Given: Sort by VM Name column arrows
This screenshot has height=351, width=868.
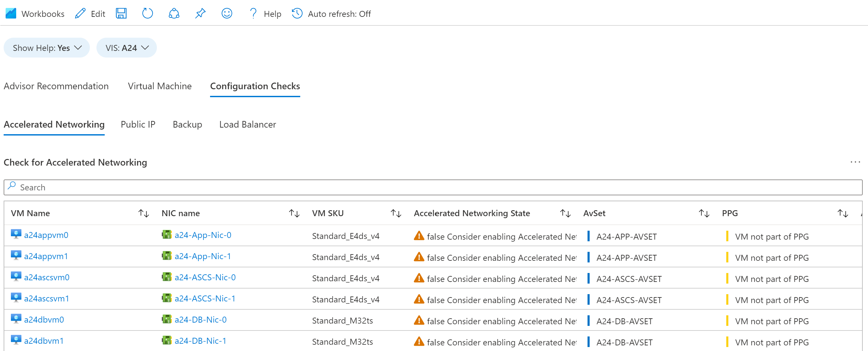Looking at the screenshot, I should point(144,213).
